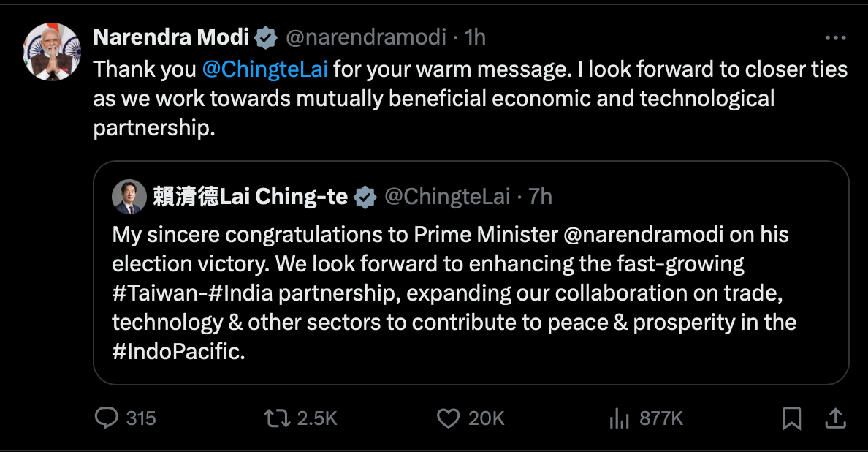Click the @narendramodi handle

pos(364,37)
